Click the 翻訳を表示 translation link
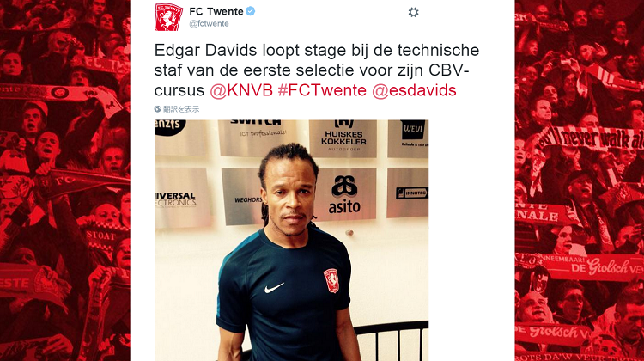This screenshot has height=361, width=644. 181,109
